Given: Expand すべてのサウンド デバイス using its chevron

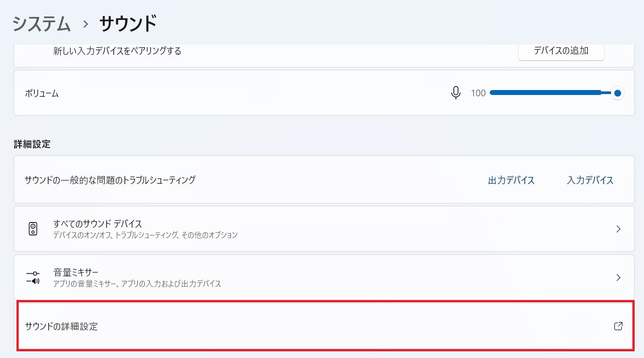Looking at the screenshot, I should (x=618, y=229).
